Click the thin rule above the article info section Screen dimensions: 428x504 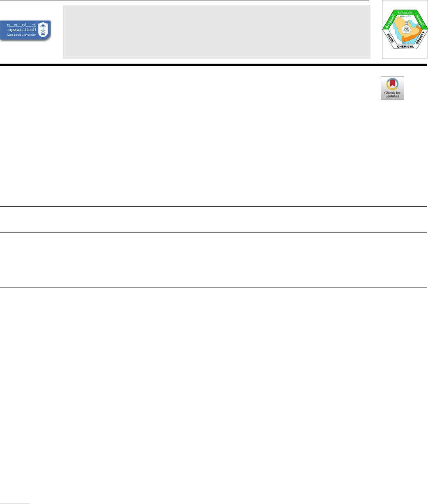[x=214, y=206]
